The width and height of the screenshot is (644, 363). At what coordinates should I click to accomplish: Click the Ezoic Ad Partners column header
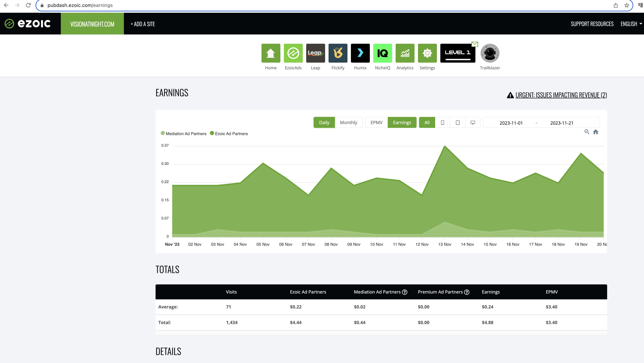[308, 292]
